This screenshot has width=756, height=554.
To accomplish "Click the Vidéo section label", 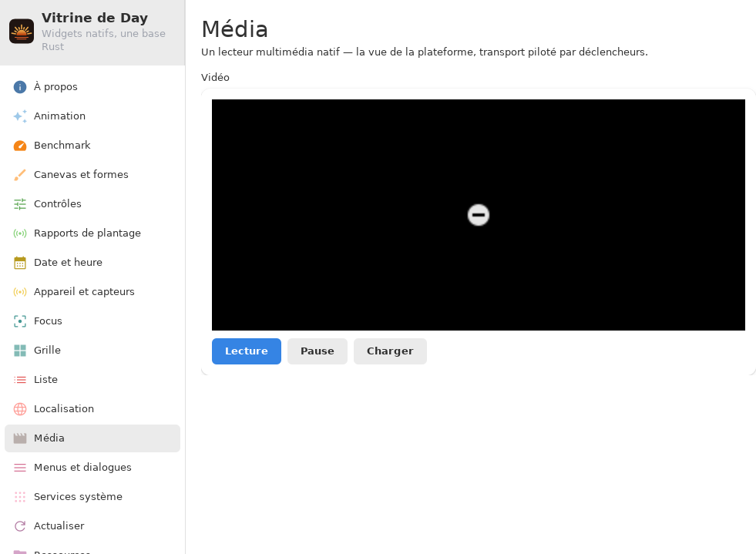I will tap(215, 78).
